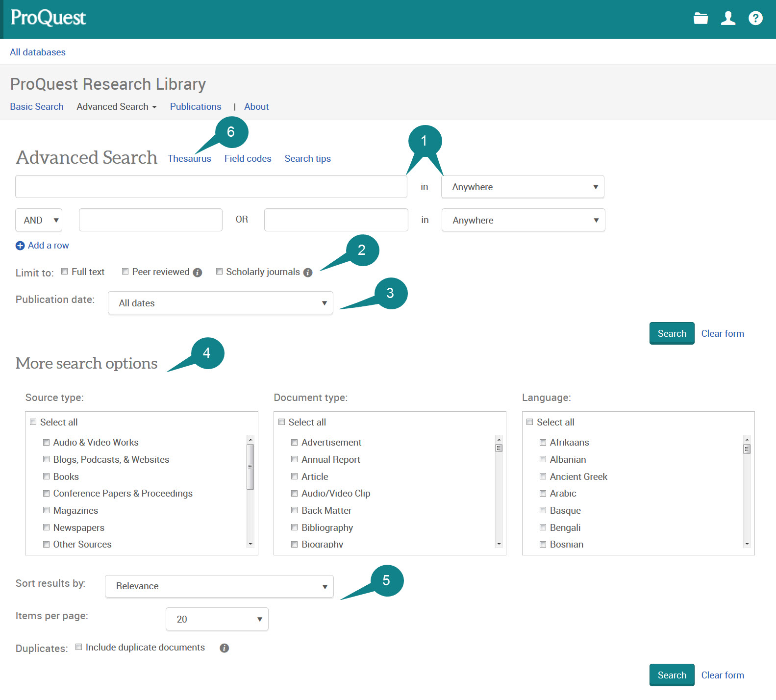The width and height of the screenshot is (776, 700).
Task: Tick the Peer reviewed checkbox
Action: [x=125, y=272]
